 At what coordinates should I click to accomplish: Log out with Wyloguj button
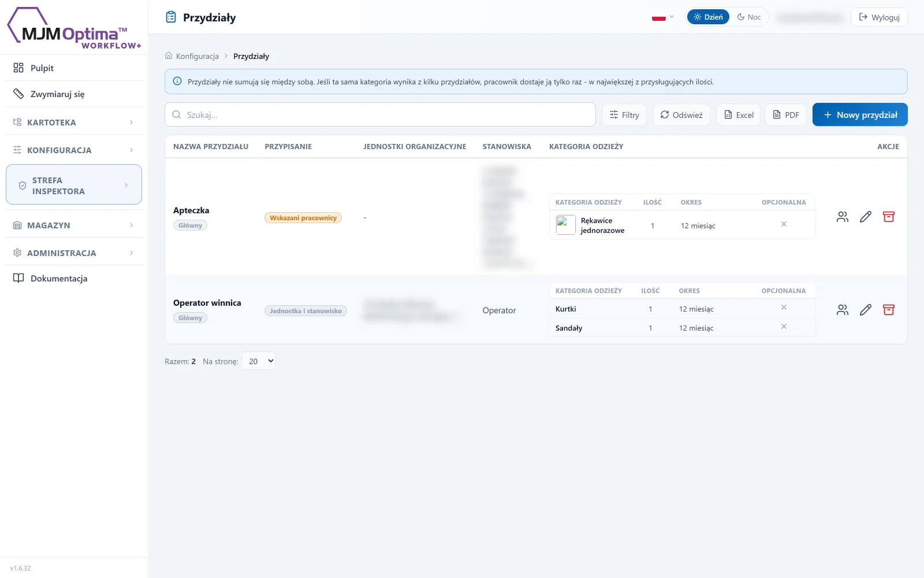(879, 17)
